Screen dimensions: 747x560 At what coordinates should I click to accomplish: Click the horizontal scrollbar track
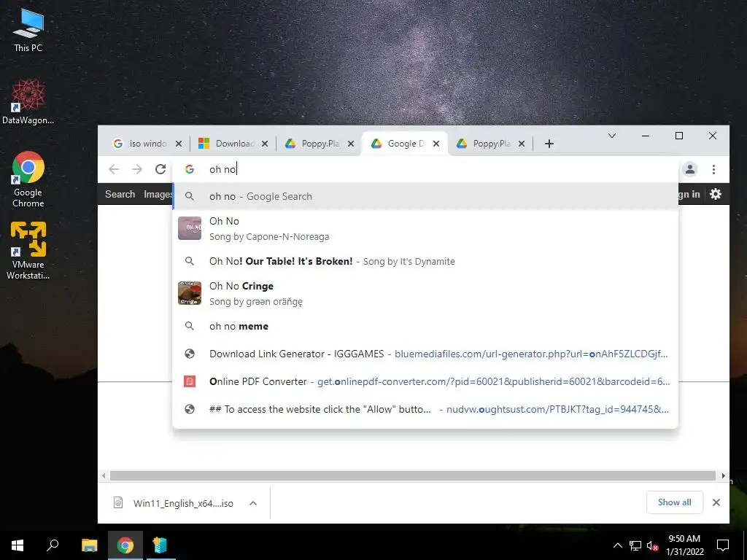[413, 475]
